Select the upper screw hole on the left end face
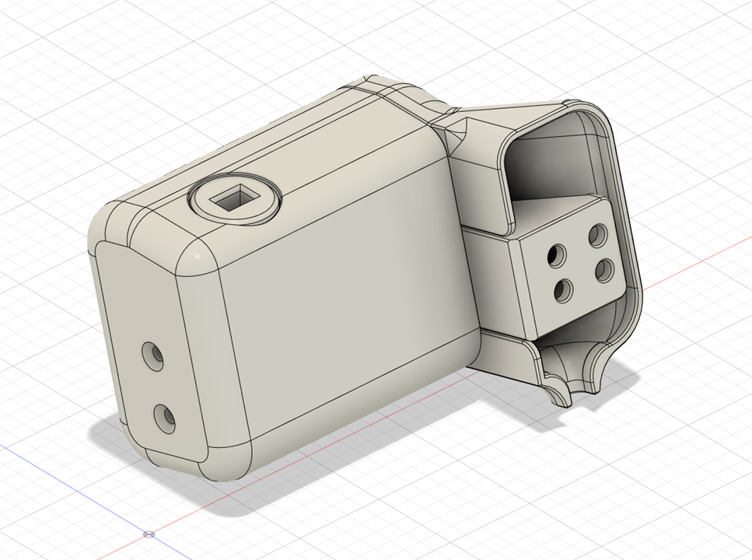This screenshot has height=560, width=752. [153, 355]
